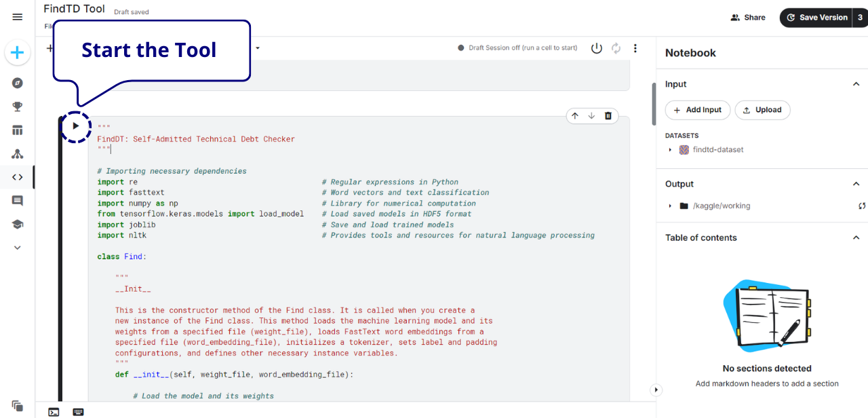The height and width of the screenshot is (418, 868).
Task: Click the Save Version button
Action: coord(816,18)
